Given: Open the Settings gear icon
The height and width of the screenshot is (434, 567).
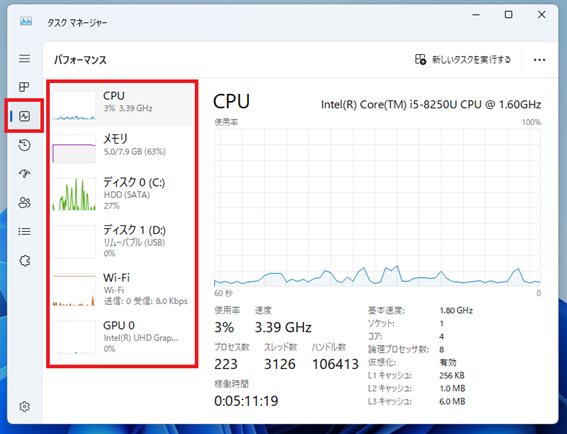Looking at the screenshot, I should click(25, 407).
